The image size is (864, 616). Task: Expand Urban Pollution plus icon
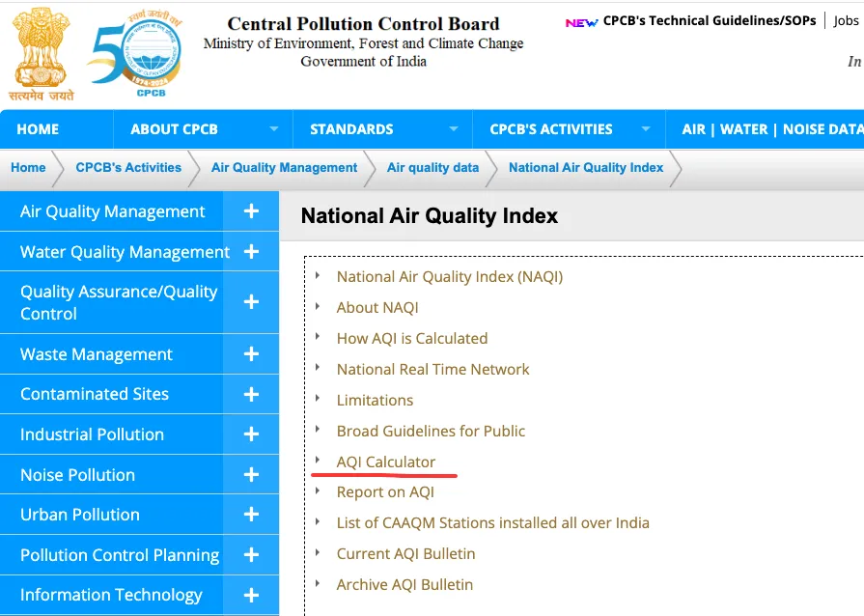click(x=251, y=514)
